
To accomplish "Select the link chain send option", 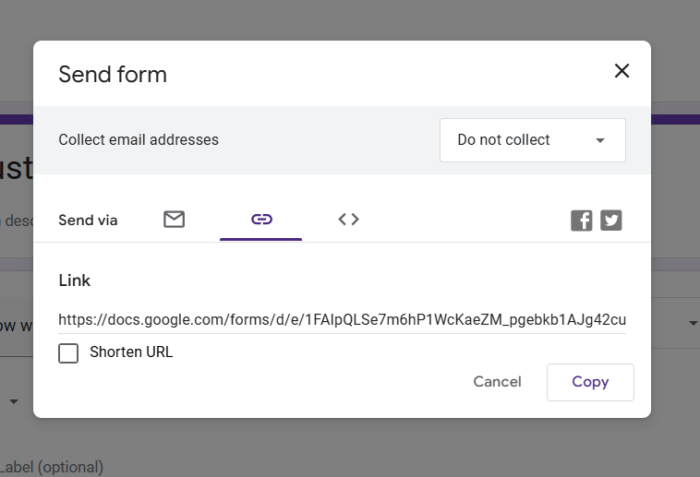I will coord(261,219).
